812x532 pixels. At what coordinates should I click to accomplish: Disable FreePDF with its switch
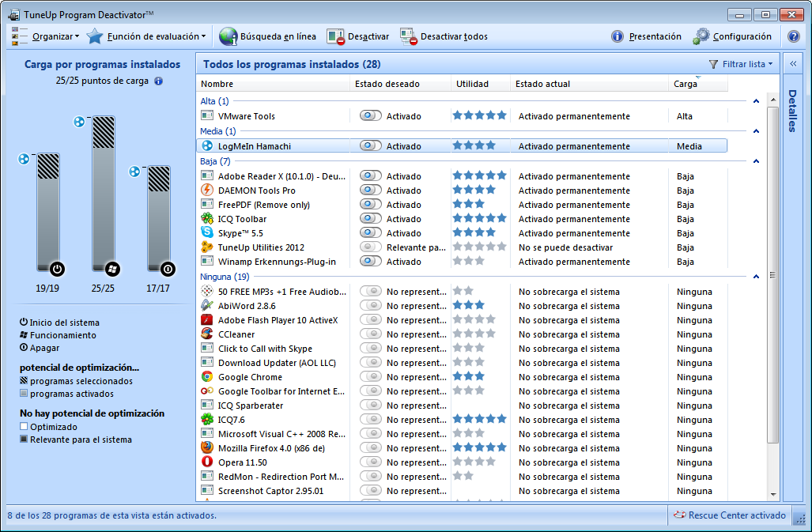click(370, 205)
